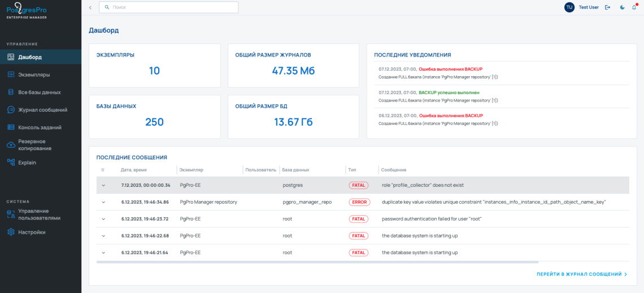Go to Все базы данных
The width and height of the screenshot is (644, 293).
click(41, 93)
